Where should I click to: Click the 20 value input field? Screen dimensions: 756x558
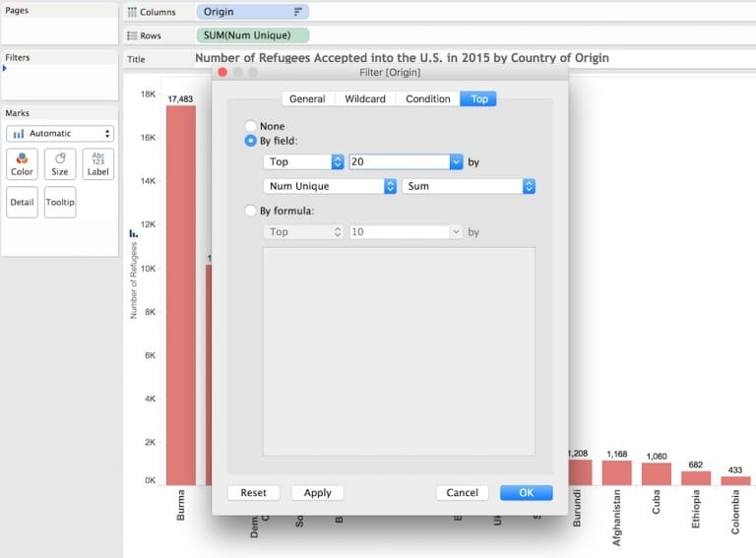400,161
